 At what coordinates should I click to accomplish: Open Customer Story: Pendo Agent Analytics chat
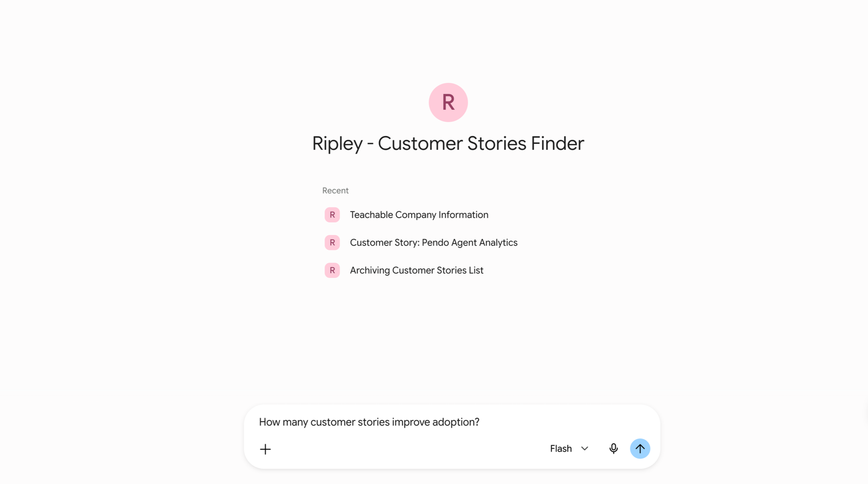click(x=433, y=243)
